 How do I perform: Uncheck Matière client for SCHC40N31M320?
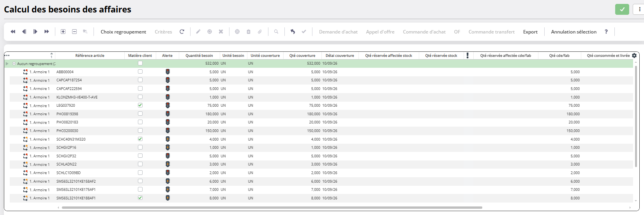tap(140, 139)
